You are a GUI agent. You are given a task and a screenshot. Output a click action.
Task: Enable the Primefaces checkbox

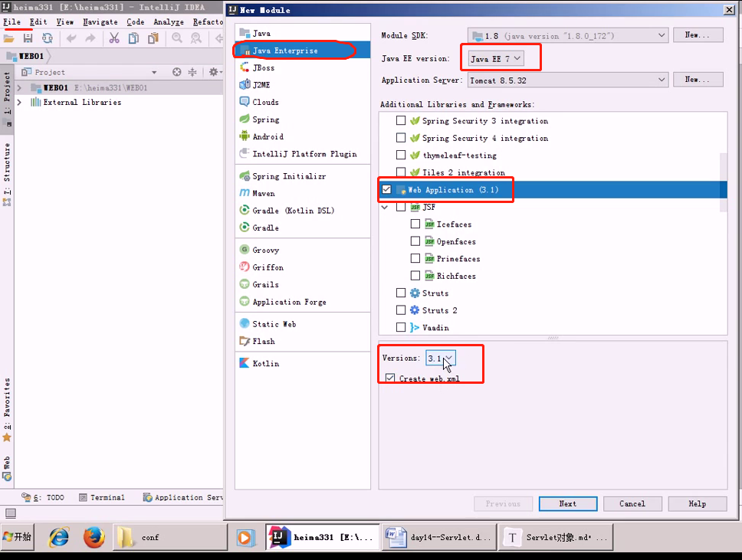pos(415,258)
